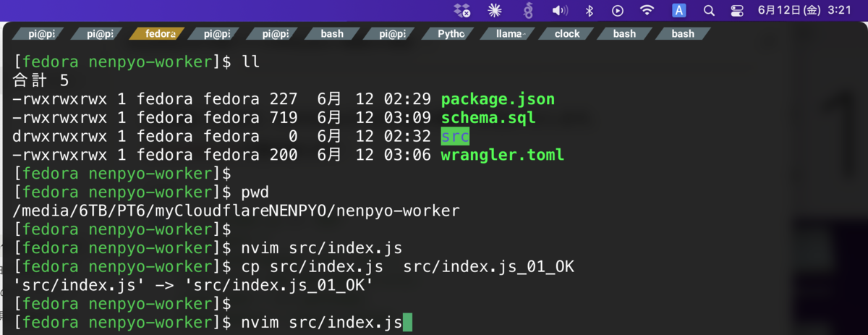868x335 pixels.
Task: Click the 03:06 timestamp for wrangler.toml
Action: [407, 154]
